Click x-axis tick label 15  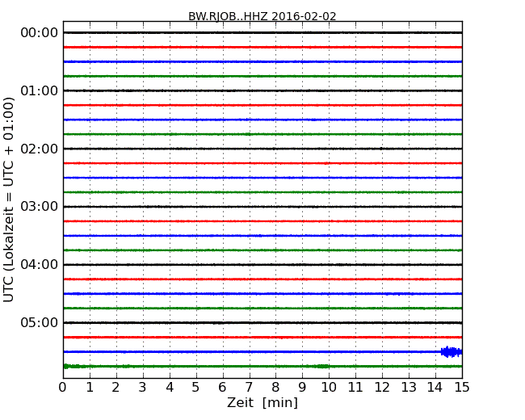[462, 388]
